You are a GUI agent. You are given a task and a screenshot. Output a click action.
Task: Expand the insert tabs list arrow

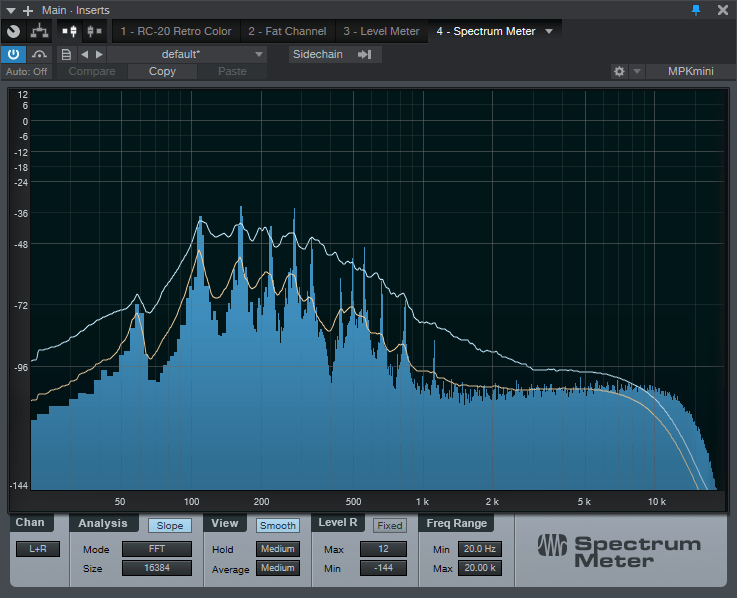[549, 32]
